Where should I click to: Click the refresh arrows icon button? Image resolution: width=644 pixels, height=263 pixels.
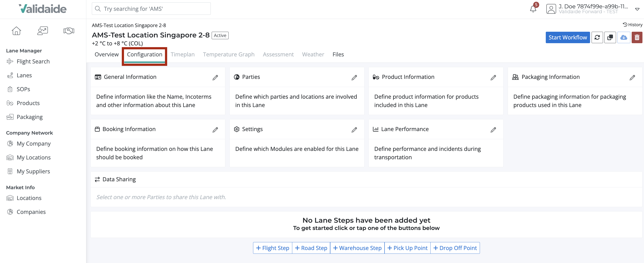click(x=597, y=37)
